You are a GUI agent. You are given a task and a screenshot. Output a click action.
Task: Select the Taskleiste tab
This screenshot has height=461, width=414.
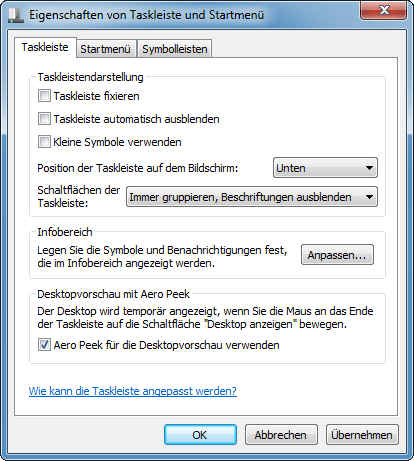click(45, 47)
